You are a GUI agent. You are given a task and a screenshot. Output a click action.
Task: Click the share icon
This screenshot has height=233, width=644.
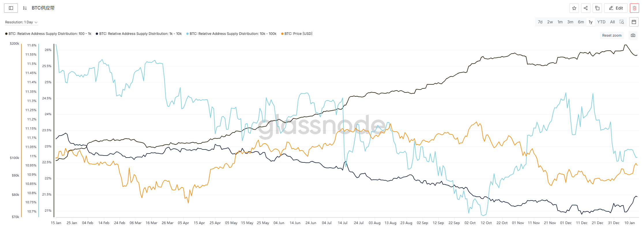coord(585,8)
